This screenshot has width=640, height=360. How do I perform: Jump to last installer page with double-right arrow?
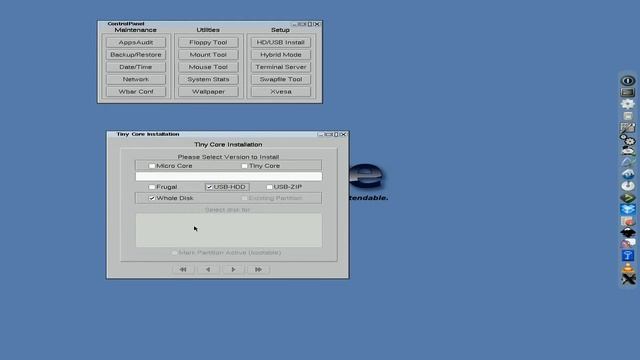click(258, 269)
